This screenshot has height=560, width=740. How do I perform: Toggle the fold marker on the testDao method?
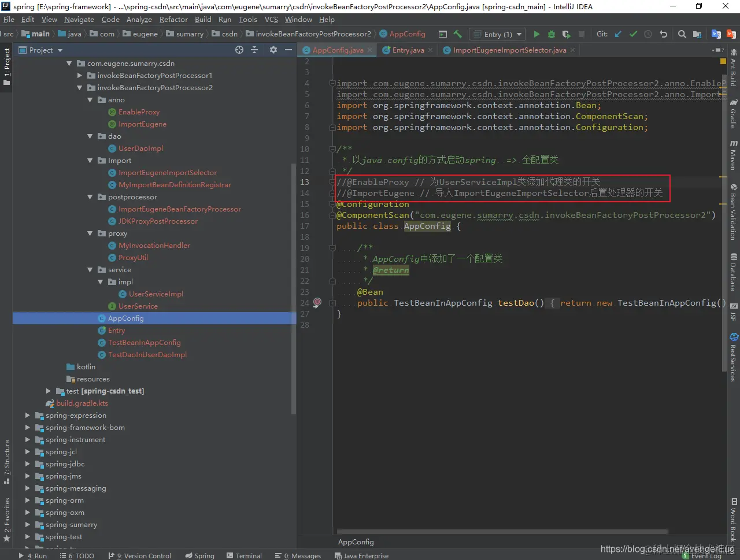pyautogui.click(x=332, y=303)
